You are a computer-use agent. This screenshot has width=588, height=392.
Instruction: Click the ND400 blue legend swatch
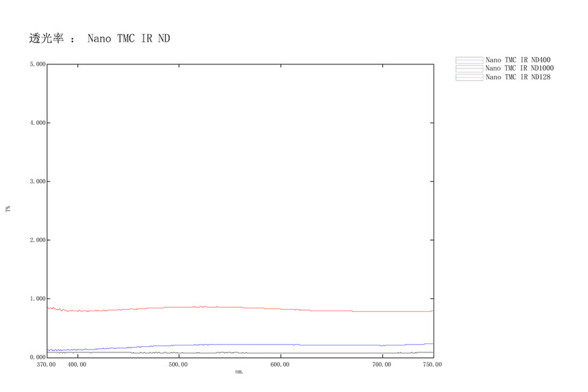coord(469,60)
